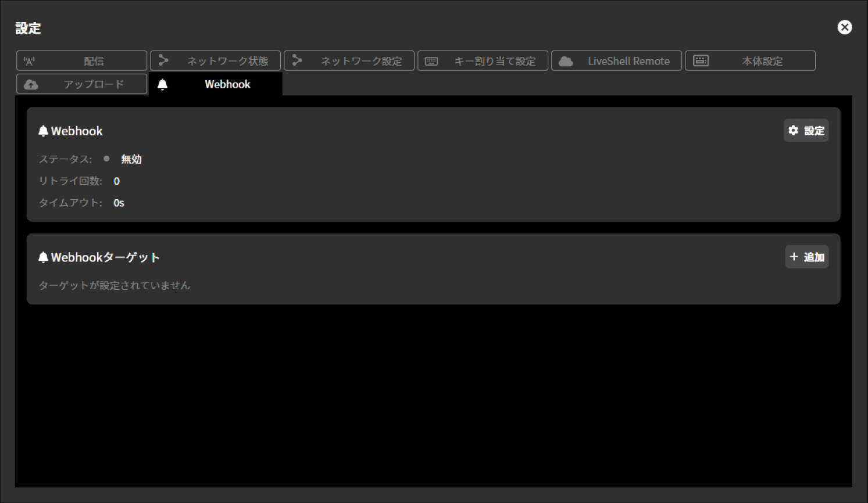Click the network icon on ネットワーク状態 tab
Viewport: 868px width, 503px height.
point(164,60)
